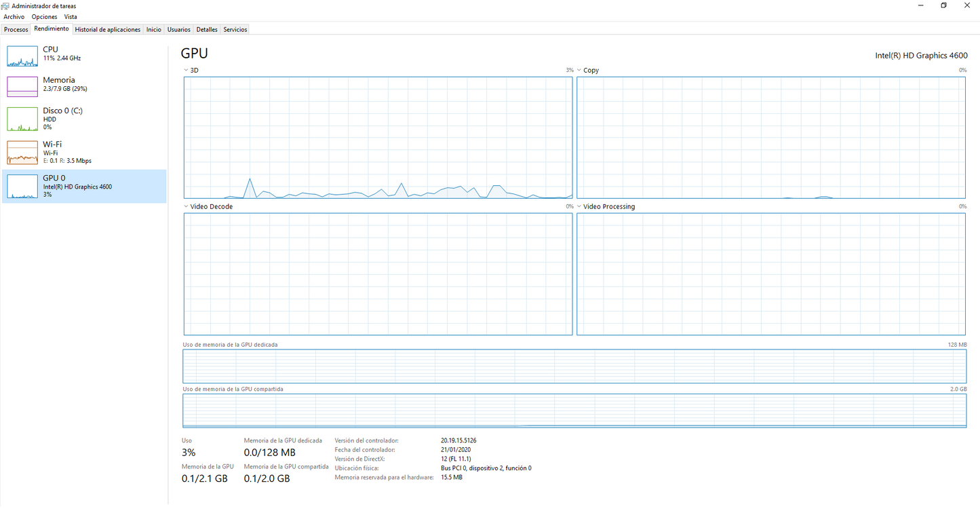Image resolution: width=980 pixels, height=509 pixels.
Task: Select the Memoria entry in sidebar
Action: 84,87
